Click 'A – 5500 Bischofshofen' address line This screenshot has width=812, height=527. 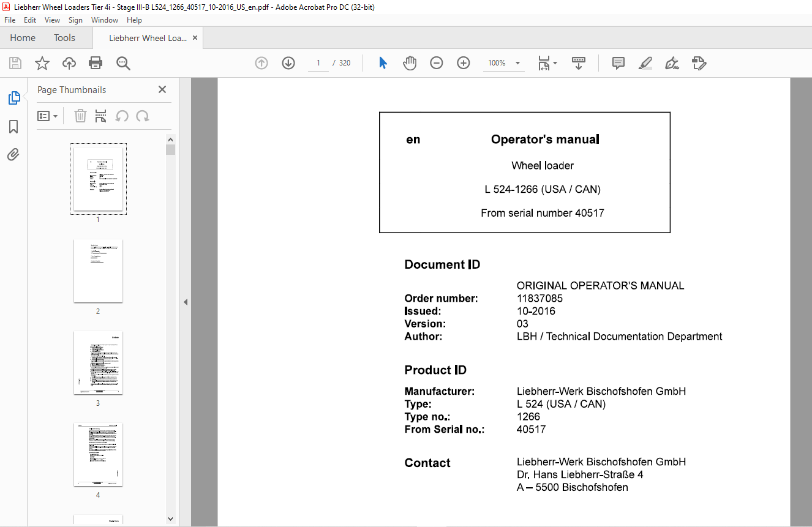tap(573, 487)
